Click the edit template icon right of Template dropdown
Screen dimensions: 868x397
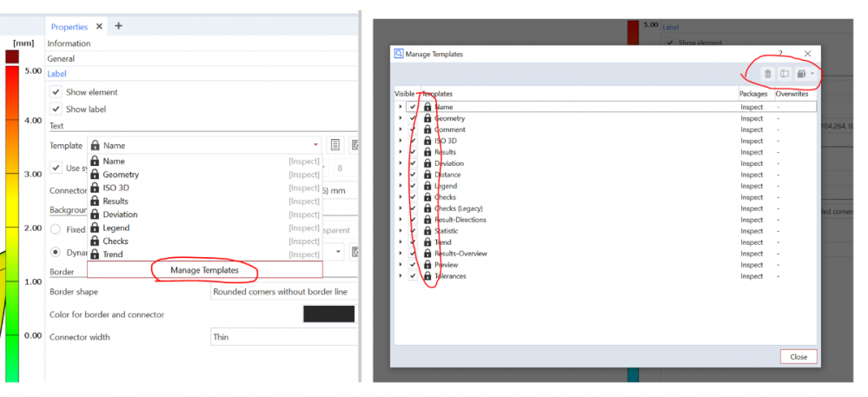pyautogui.click(x=335, y=145)
